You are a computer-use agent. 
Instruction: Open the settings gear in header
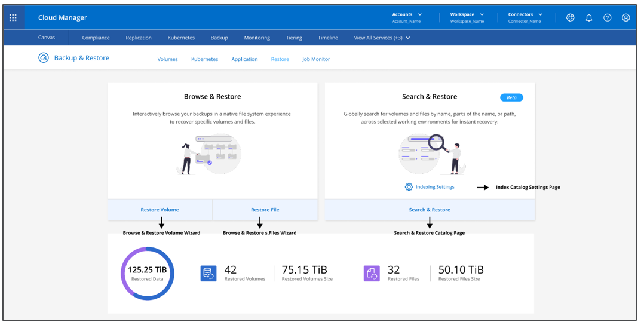pyautogui.click(x=570, y=18)
